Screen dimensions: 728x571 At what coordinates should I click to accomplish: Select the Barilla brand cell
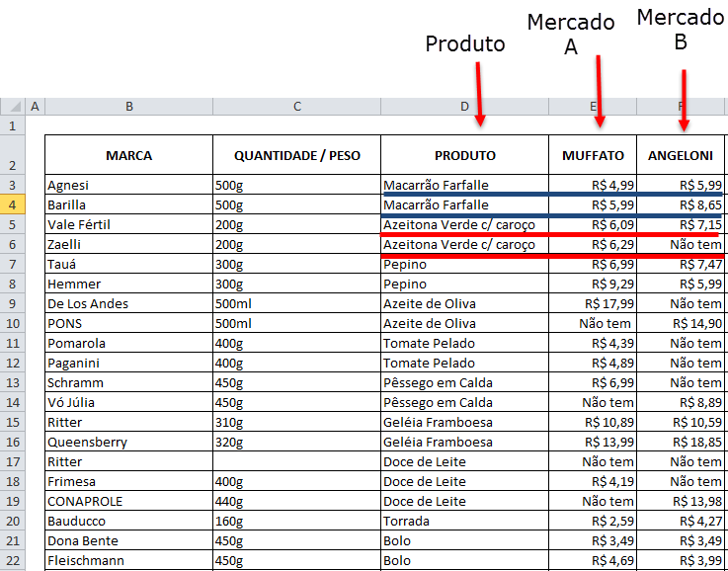[x=128, y=204]
